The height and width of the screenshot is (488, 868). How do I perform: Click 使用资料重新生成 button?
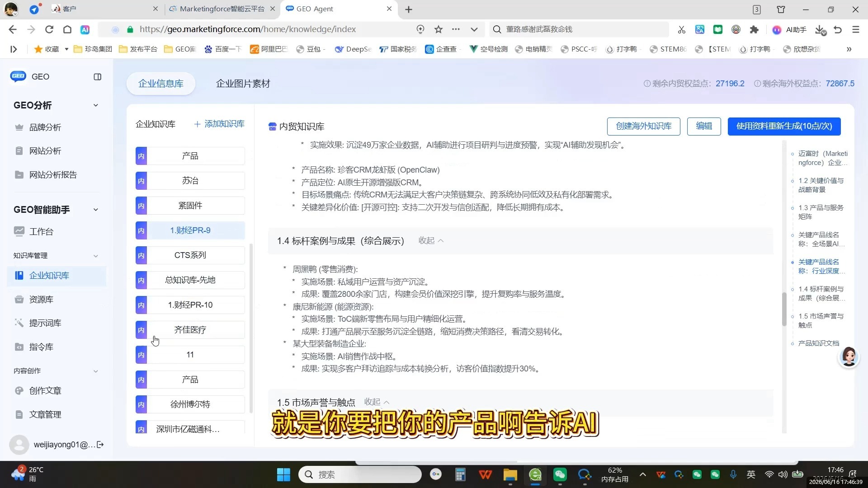pos(784,126)
